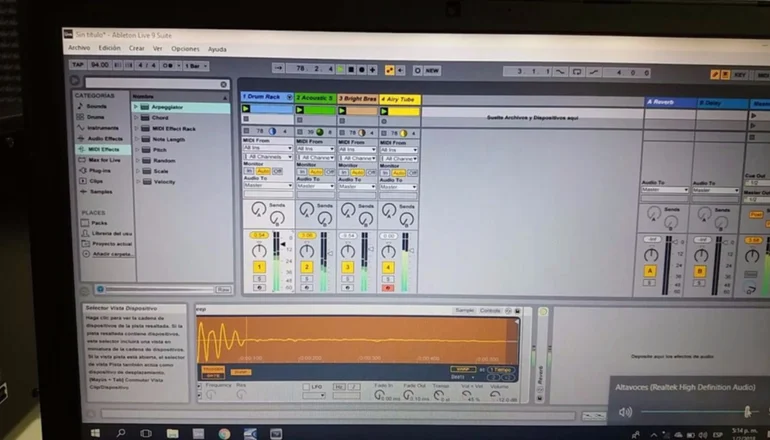Open the Ayuda menu
Image resolution: width=770 pixels, height=440 pixels.
pyautogui.click(x=217, y=50)
